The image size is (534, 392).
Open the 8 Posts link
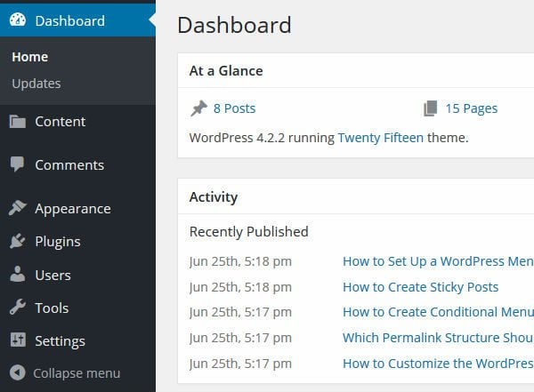[234, 108]
